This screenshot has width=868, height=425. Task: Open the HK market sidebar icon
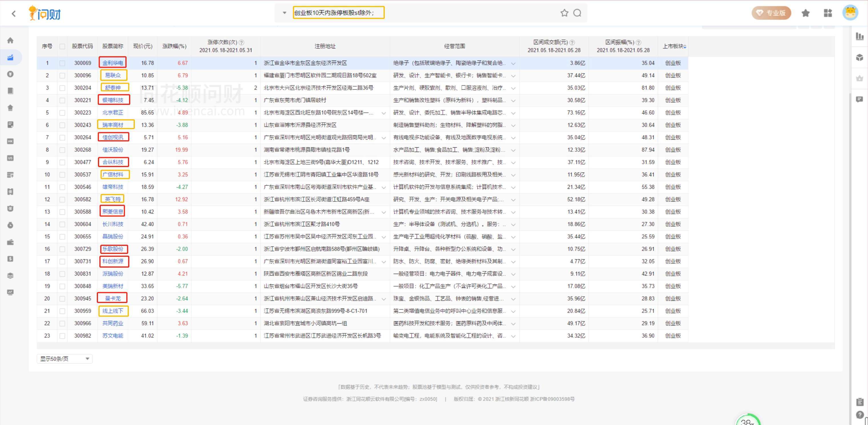[11, 141]
